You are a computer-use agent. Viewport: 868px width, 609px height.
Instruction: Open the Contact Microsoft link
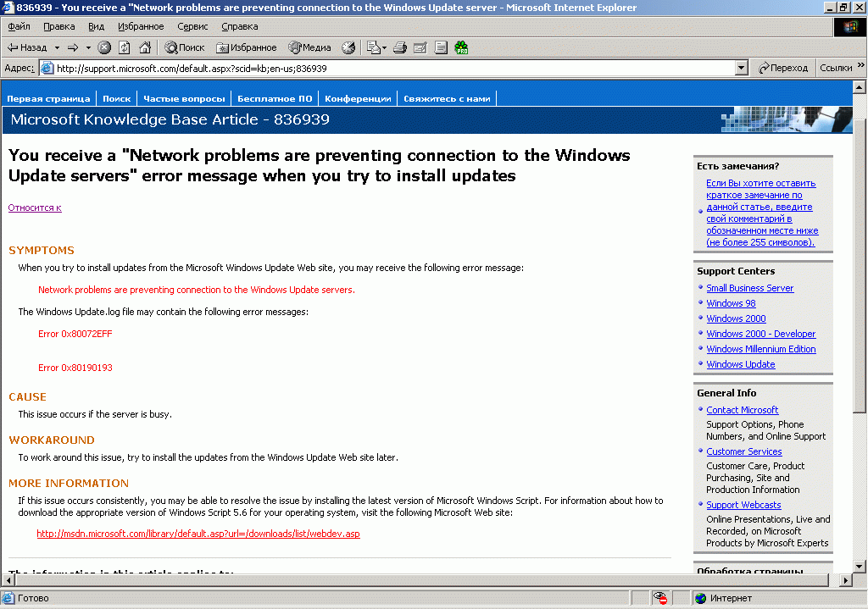(x=742, y=409)
